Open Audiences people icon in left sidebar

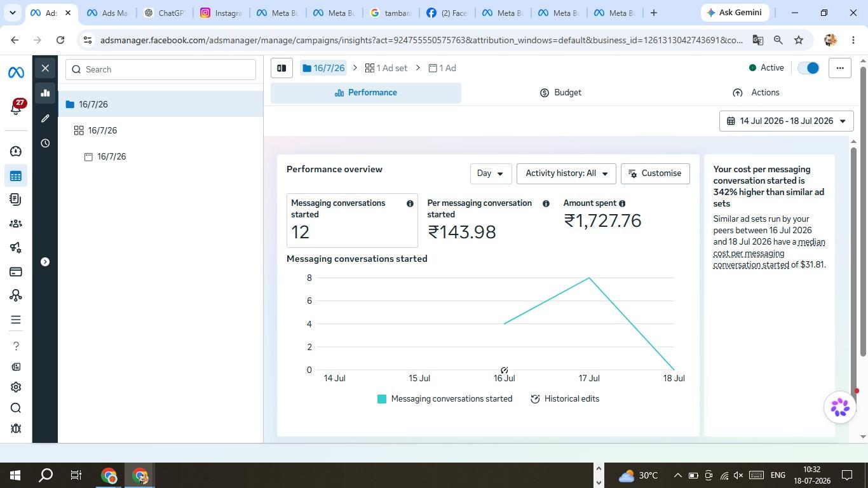16,224
